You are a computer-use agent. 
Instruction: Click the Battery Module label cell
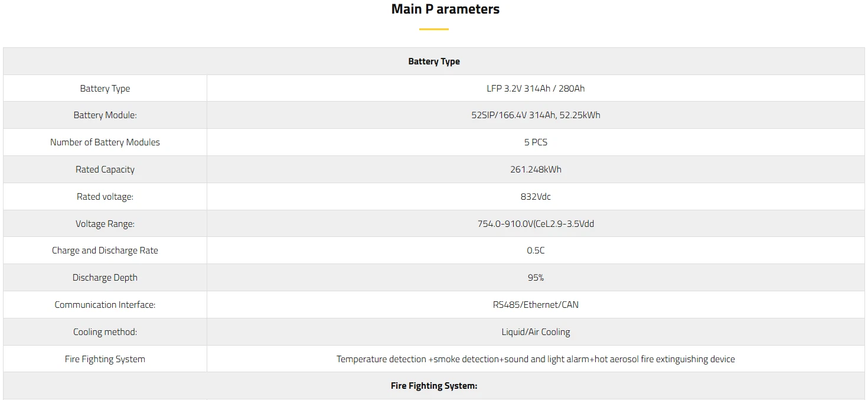(105, 115)
